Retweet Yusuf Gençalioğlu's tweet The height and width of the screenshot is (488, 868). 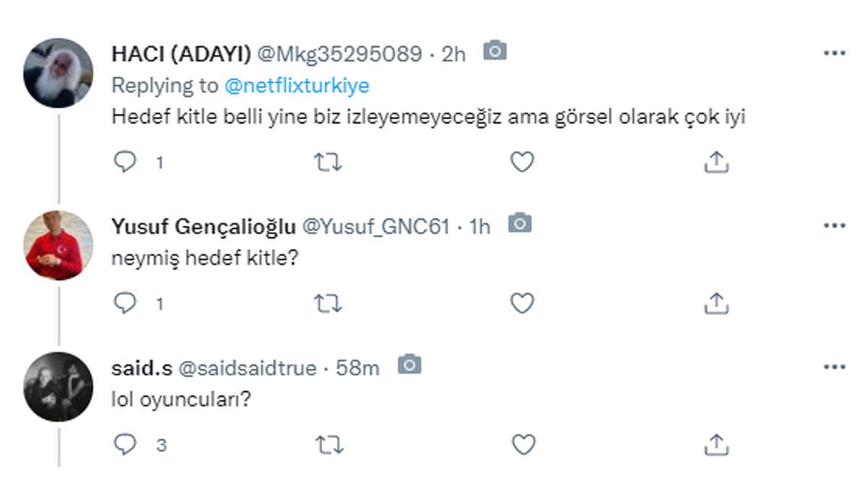[x=328, y=304]
